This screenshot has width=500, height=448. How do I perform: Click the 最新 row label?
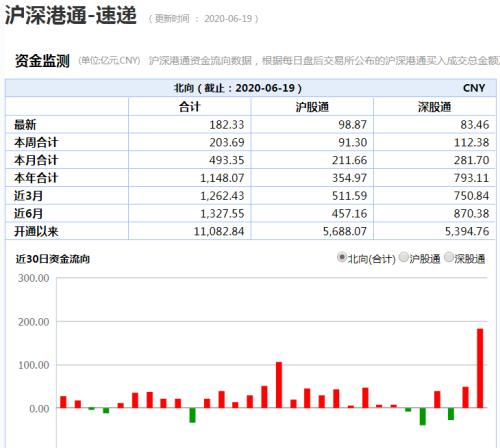(x=25, y=125)
